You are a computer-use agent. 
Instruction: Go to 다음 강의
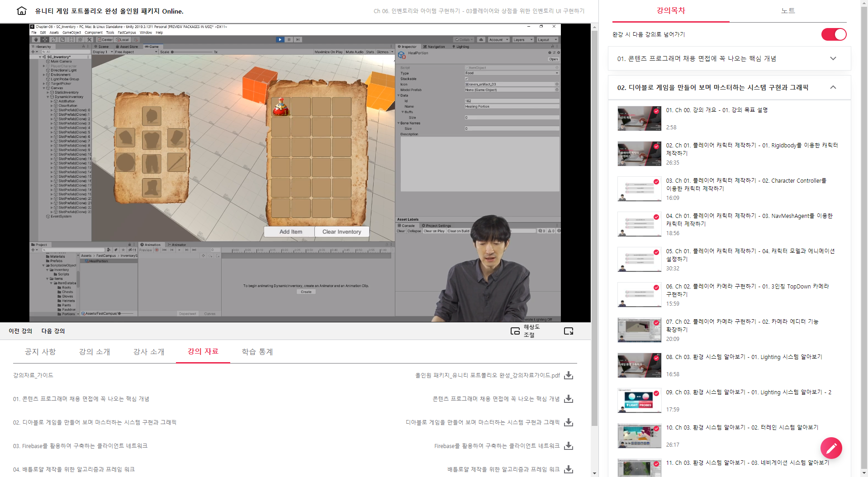[x=53, y=331]
